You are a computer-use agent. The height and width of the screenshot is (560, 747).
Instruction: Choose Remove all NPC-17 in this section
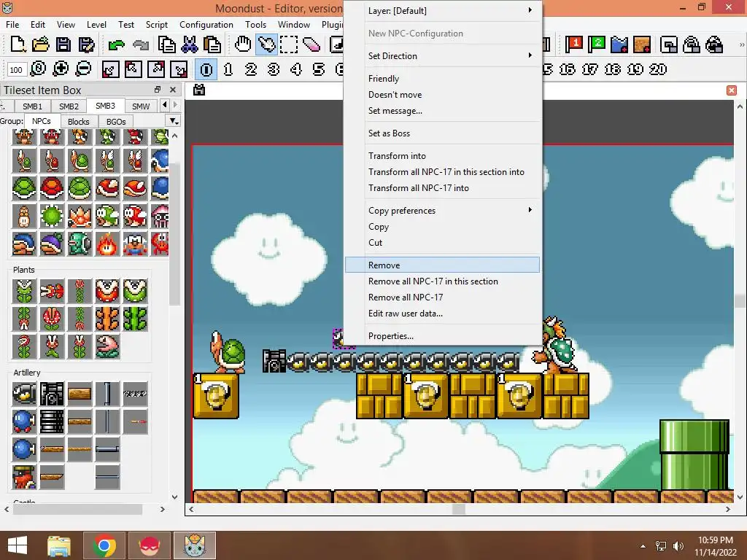tap(443, 281)
